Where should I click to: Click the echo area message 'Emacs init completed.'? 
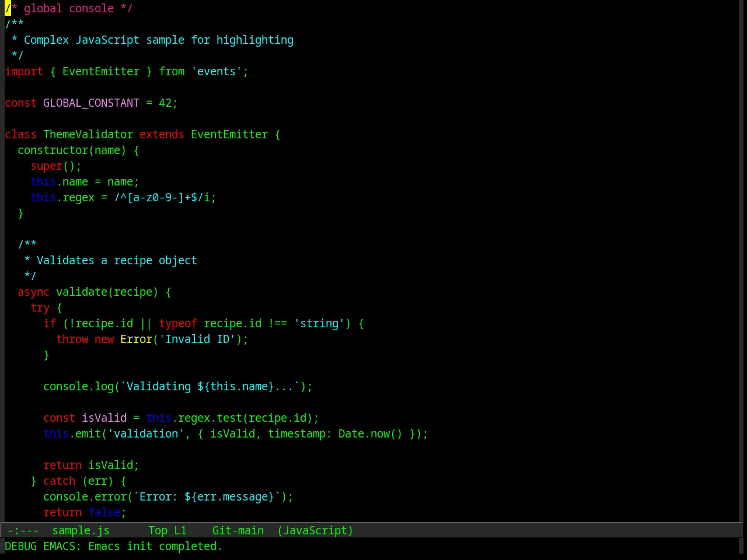(155, 547)
